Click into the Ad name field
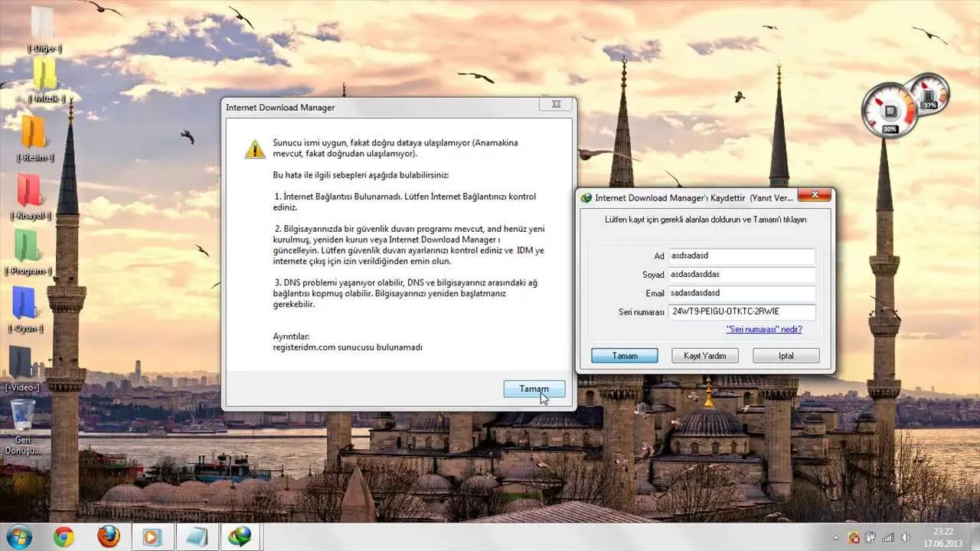 click(x=740, y=256)
